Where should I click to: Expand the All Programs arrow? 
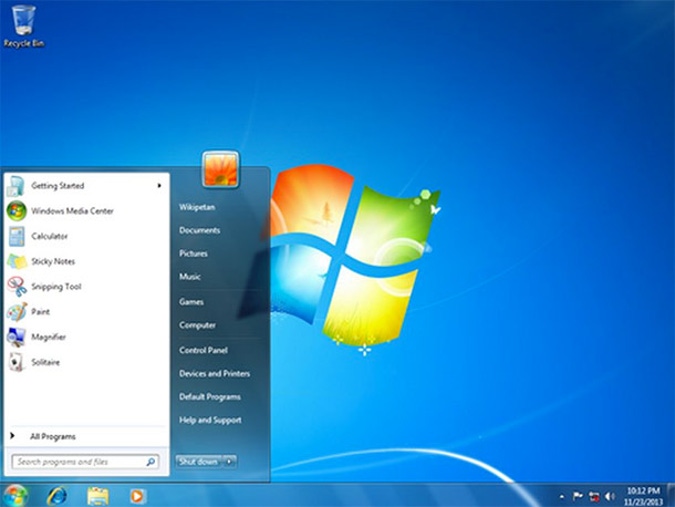(12, 436)
